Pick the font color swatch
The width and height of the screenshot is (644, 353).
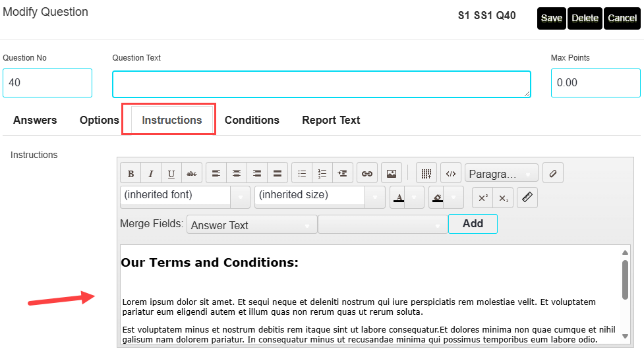[x=398, y=197]
